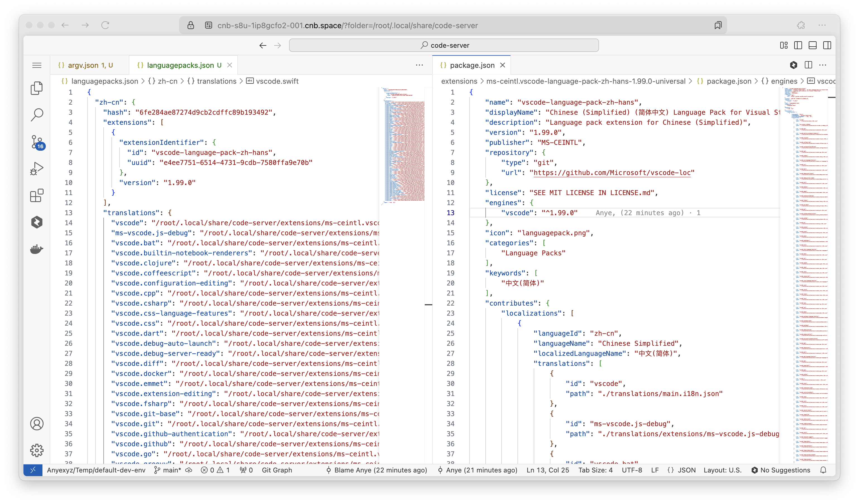
Task: Close the package.json tab
Action: tap(502, 65)
